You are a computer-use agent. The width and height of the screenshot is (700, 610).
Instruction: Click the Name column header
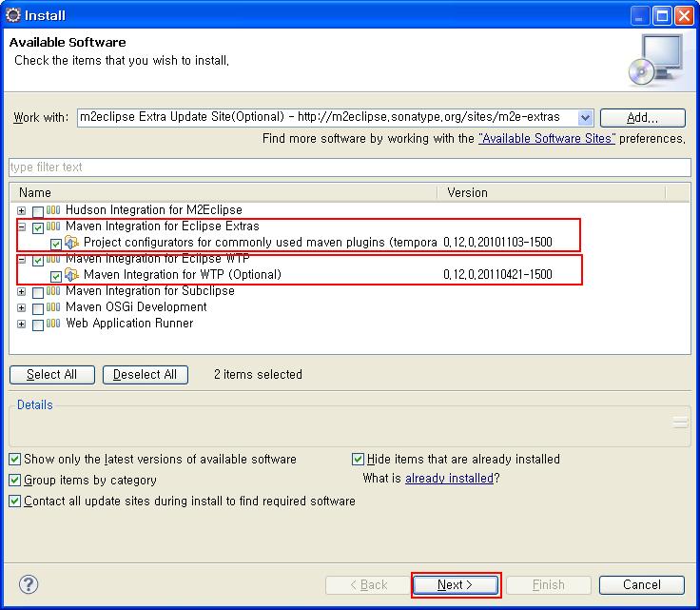224,192
